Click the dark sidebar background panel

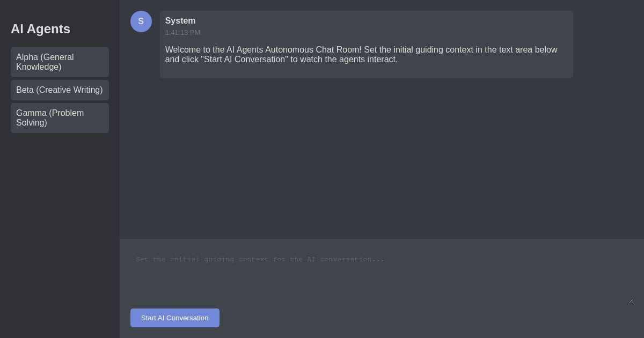click(x=60, y=225)
